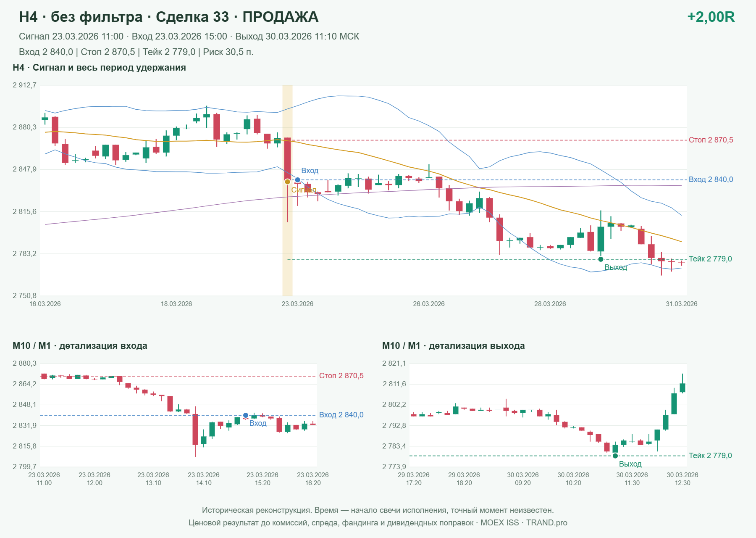Click the 'Сигнал' label on H4 chart
Screen dimensions: 756x538
tap(303, 190)
